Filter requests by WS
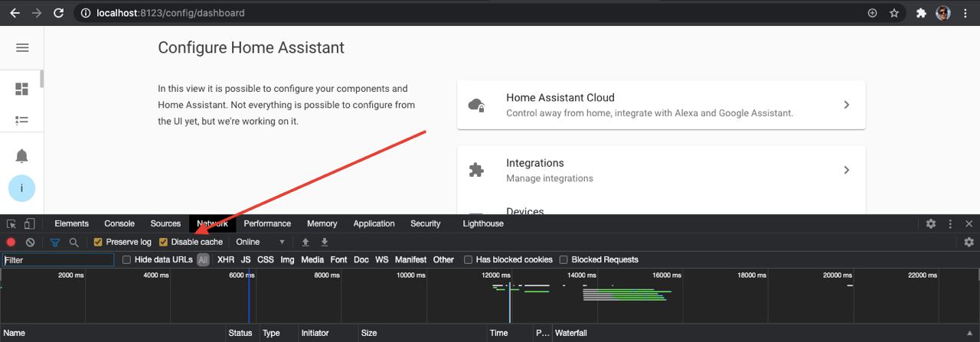 pos(382,259)
